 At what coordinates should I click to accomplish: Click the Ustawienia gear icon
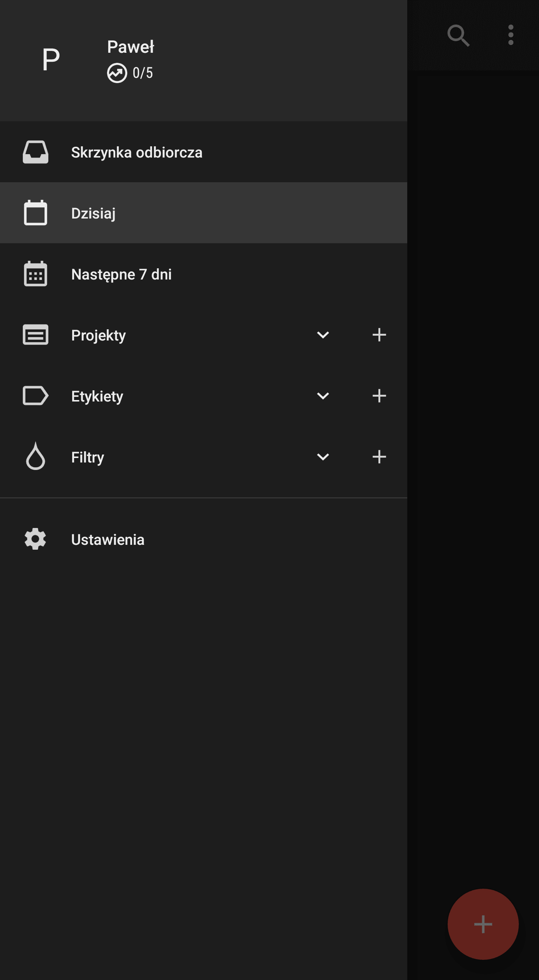click(36, 539)
